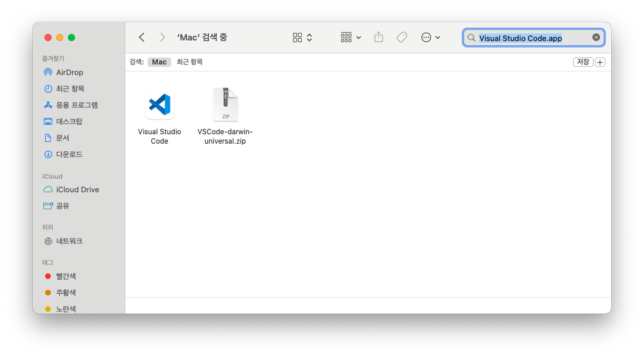The width and height of the screenshot is (644, 357).
Task: Click inside the Visual Studio Code.app search field
Action: (x=533, y=38)
